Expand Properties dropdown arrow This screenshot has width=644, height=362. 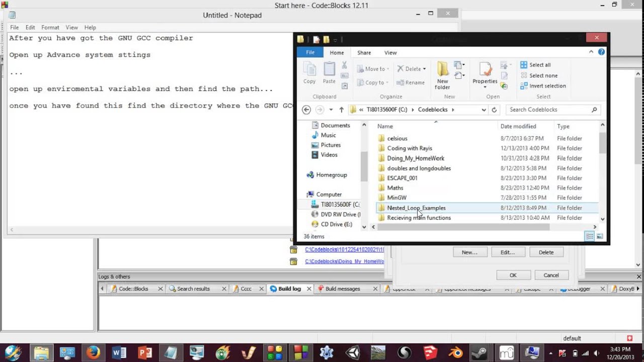tap(485, 87)
